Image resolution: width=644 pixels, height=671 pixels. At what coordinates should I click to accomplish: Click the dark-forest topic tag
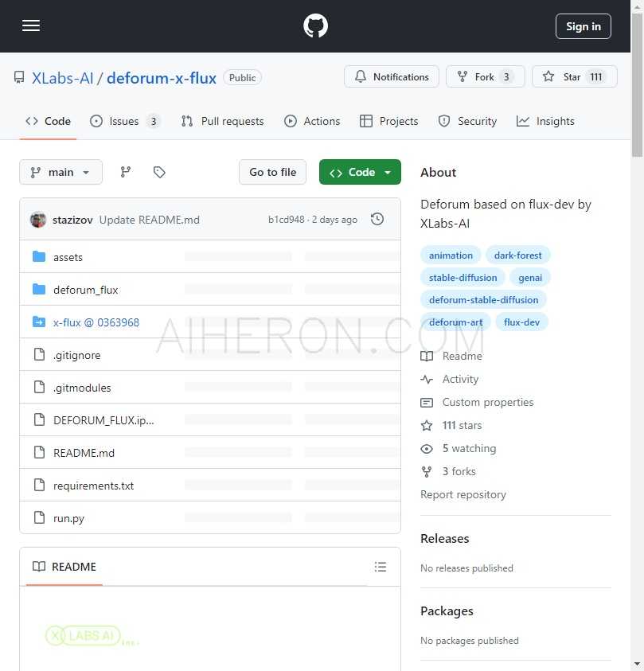517,256
